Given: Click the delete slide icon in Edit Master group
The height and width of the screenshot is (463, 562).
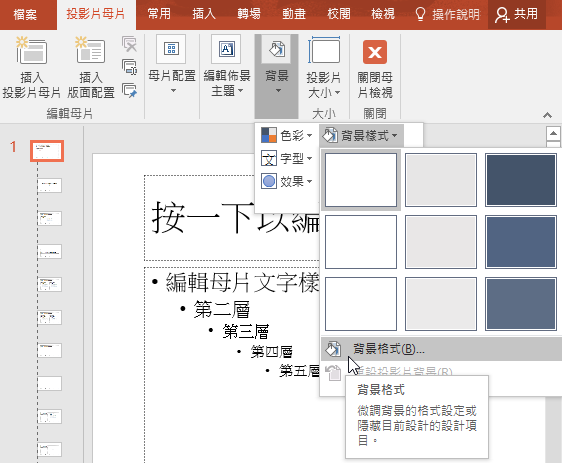Looking at the screenshot, I should 129,44.
